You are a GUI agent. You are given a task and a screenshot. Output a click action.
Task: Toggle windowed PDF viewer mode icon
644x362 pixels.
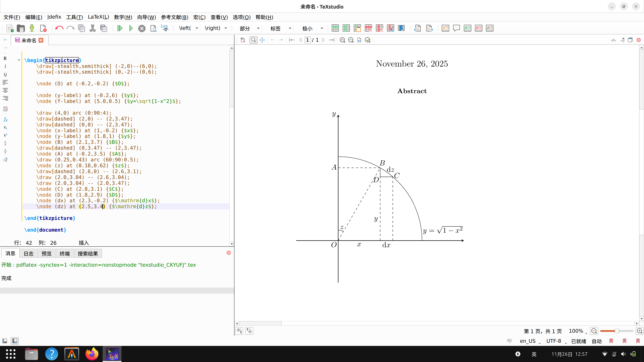[x=630, y=40]
